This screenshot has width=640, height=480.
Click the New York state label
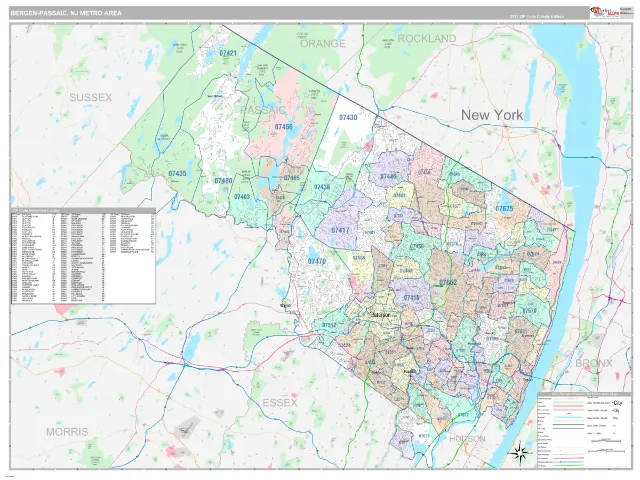pos(492,115)
